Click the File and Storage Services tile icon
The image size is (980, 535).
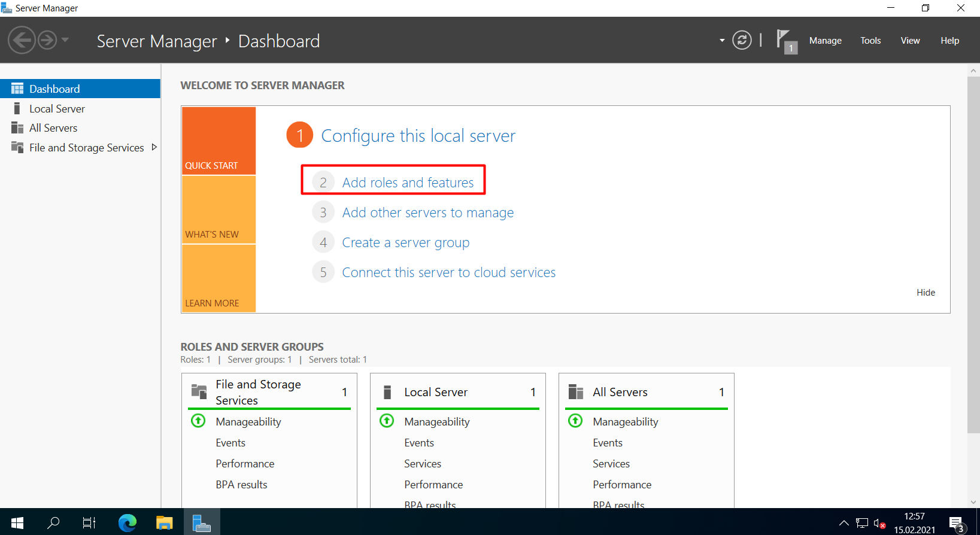199,392
